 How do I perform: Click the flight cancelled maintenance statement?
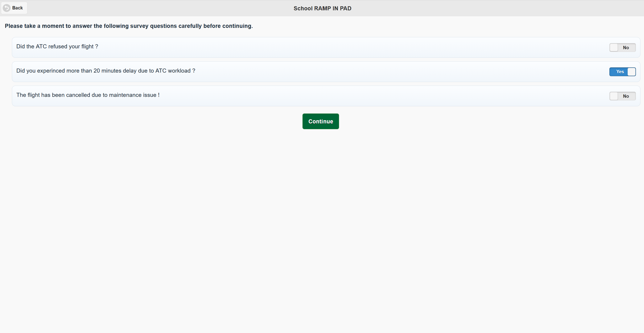(x=88, y=95)
